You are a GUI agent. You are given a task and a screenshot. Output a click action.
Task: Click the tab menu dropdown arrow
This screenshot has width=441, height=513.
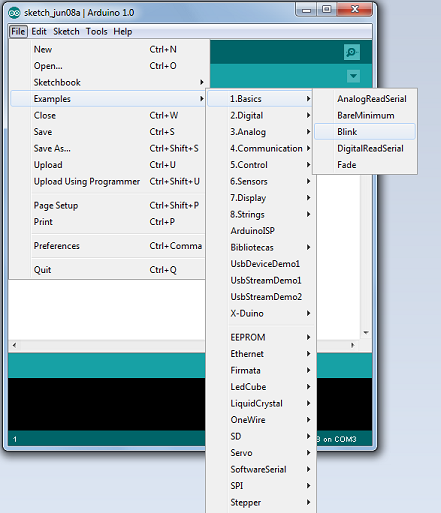(353, 76)
